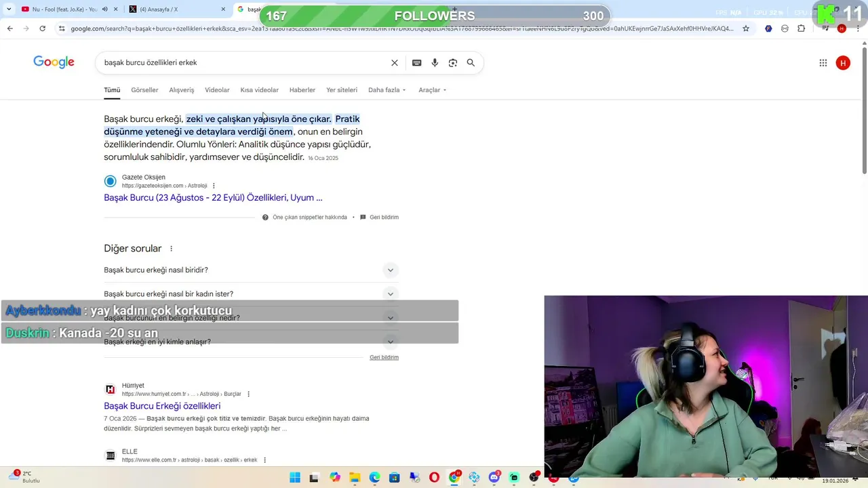
Task: Close the Anasayfa / X tab
Action: point(223,9)
